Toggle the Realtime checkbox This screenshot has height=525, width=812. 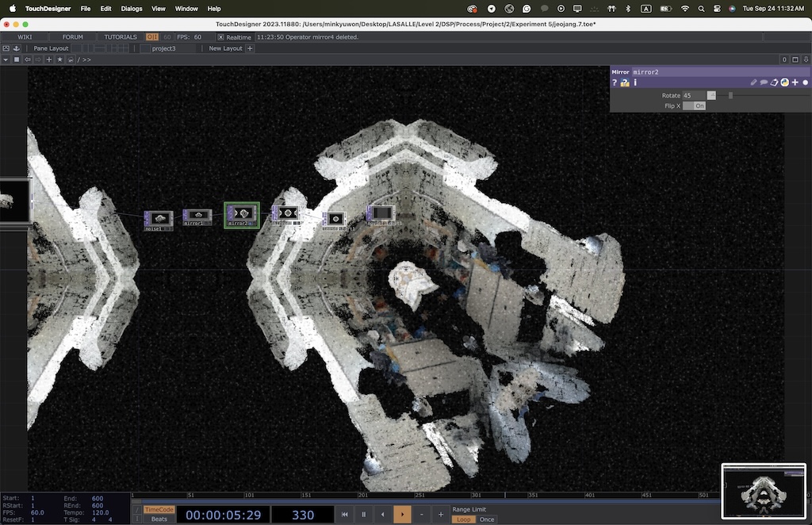pos(221,37)
